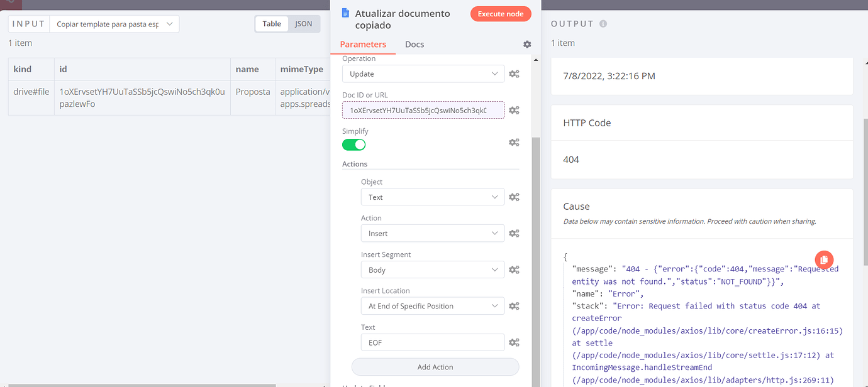This screenshot has height=387, width=868.
Task: Open the input source dropdown Copiar template
Action: tap(114, 23)
